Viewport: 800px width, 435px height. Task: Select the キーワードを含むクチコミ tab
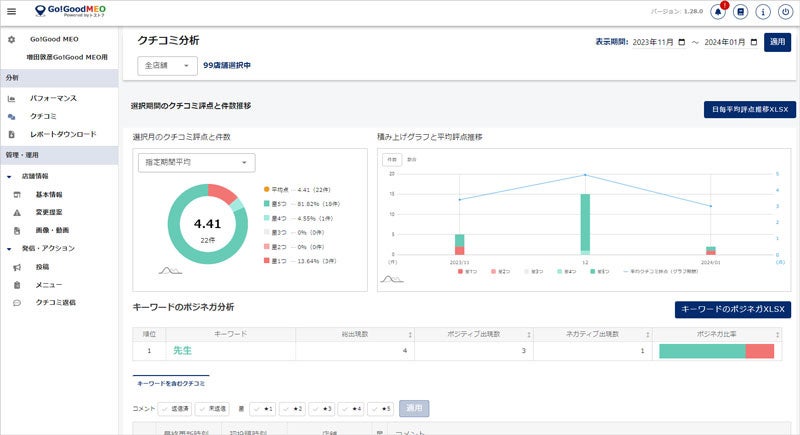[171, 383]
